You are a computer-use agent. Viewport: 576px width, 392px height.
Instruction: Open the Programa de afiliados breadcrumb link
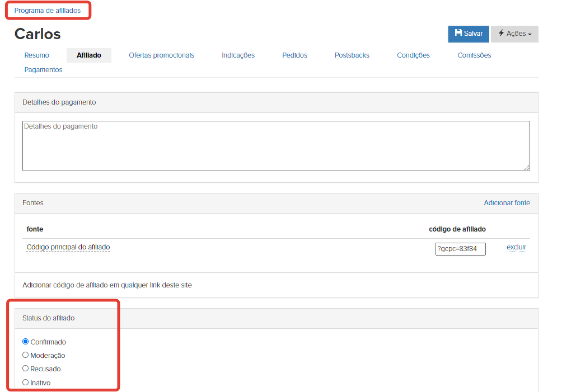coord(48,11)
